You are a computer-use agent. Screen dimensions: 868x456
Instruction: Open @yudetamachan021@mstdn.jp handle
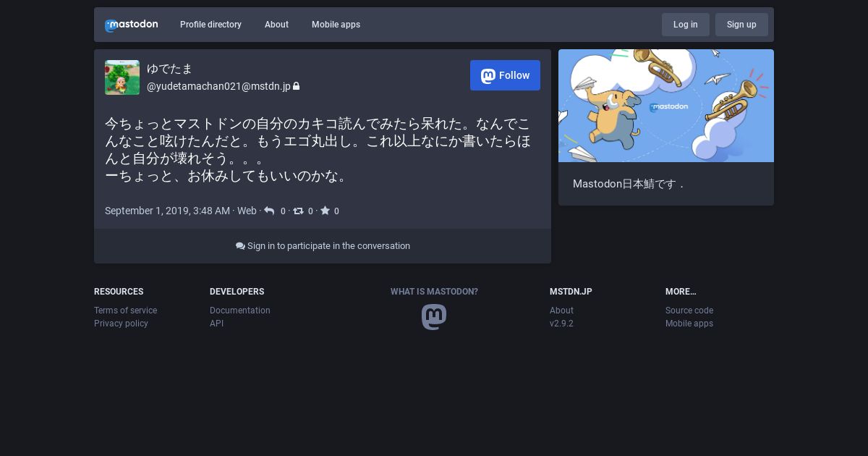click(218, 86)
